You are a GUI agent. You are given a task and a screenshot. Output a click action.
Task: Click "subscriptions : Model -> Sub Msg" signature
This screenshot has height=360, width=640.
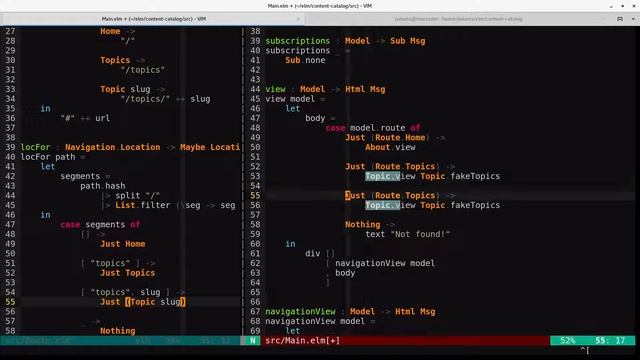(345, 41)
